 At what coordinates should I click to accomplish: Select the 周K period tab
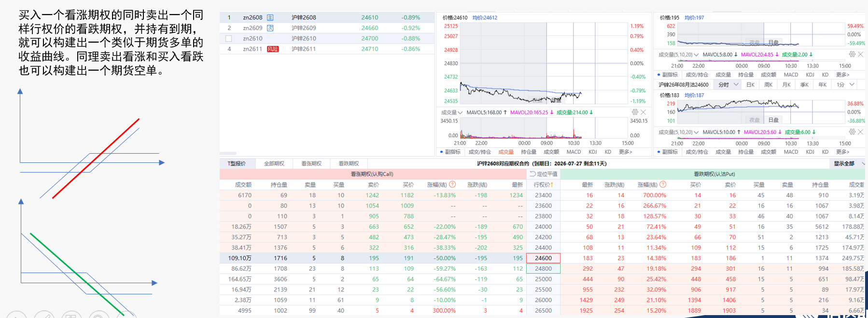(769, 85)
